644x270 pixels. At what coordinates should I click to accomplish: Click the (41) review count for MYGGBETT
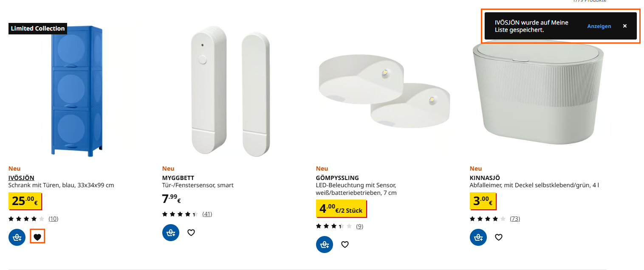point(207,214)
